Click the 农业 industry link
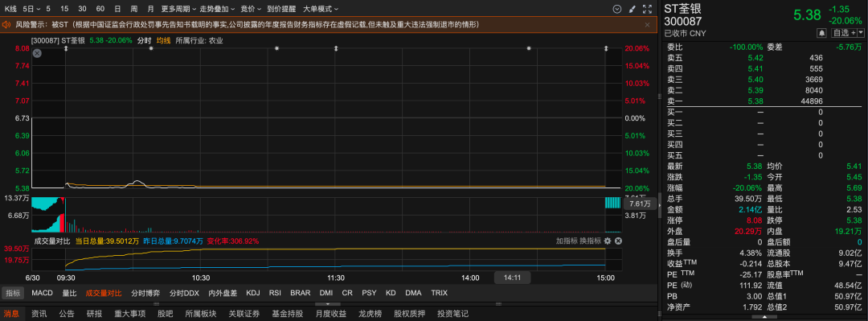Viewport: 868px width, 321px height. tap(216, 40)
